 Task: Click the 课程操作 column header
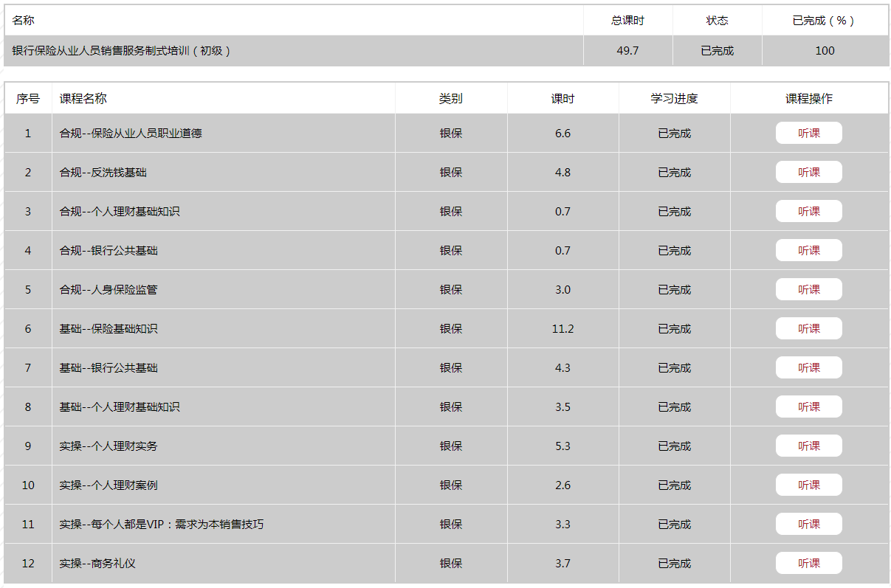[x=809, y=99]
